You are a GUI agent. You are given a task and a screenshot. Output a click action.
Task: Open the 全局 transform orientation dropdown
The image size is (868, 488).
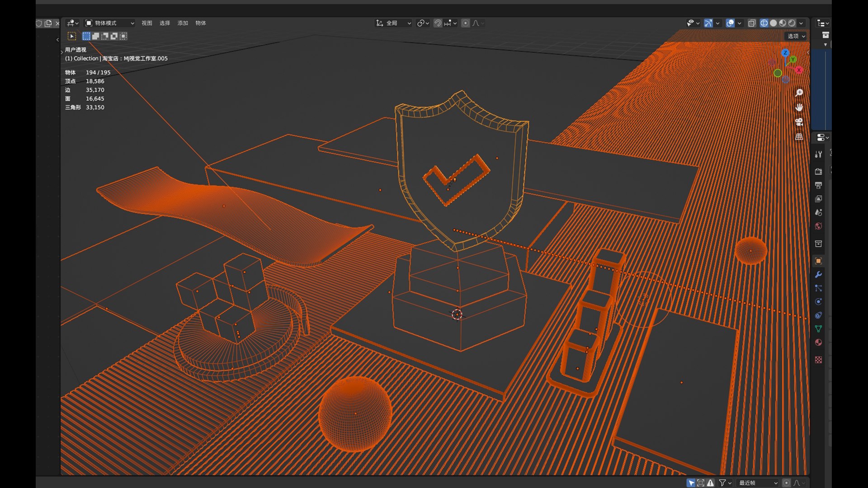[x=393, y=23]
